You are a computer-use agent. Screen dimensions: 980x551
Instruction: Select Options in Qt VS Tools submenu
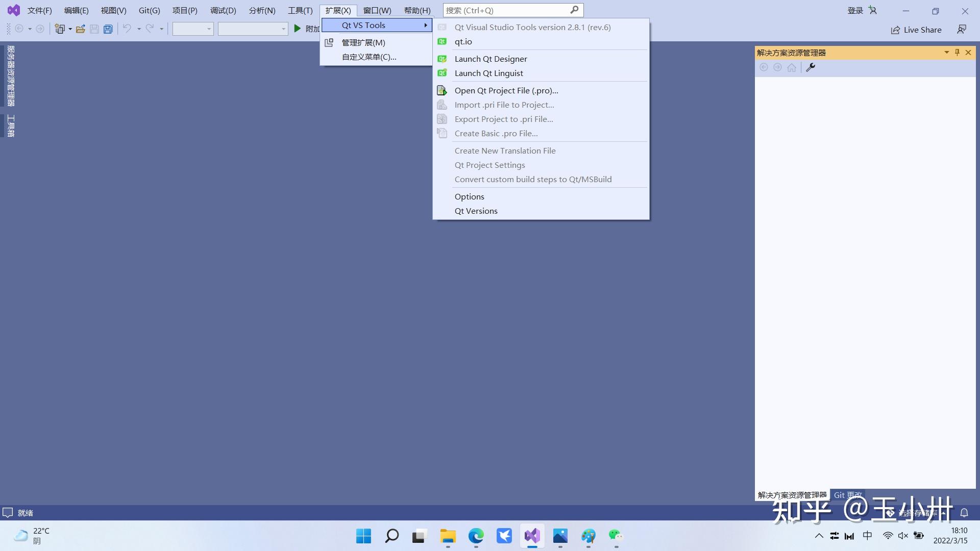click(x=541, y=196)
